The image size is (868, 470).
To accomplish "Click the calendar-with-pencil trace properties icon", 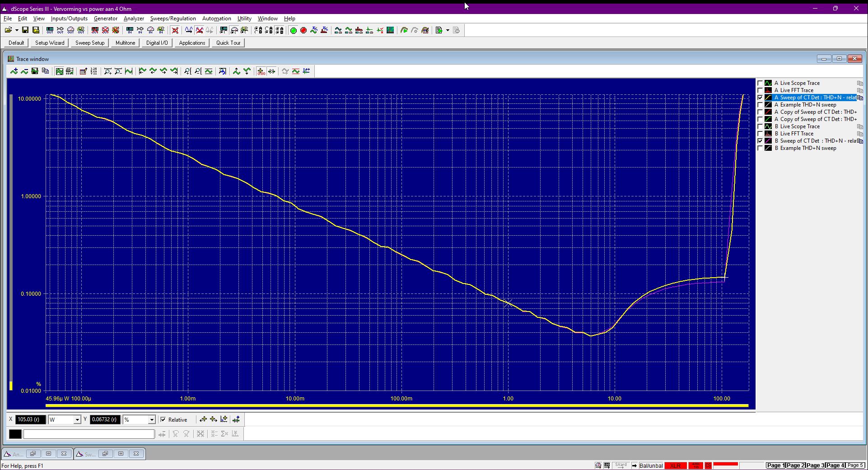I will [83, 71].
